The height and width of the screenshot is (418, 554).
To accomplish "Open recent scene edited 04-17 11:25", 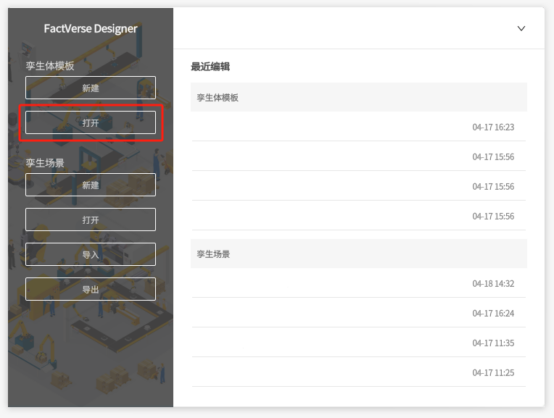I will (359, 372).
